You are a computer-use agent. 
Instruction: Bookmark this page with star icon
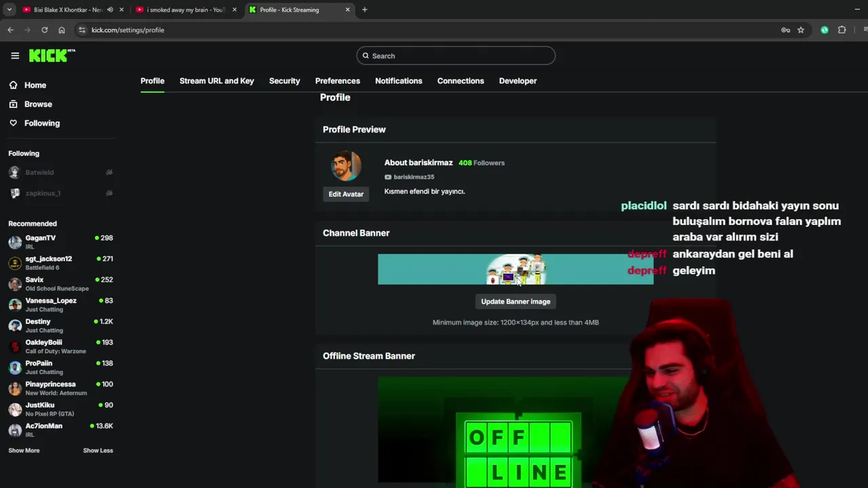pos(801,30)
